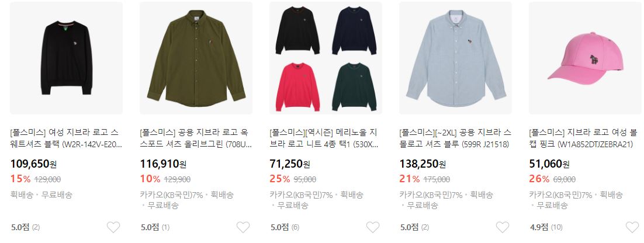Open the 옥스포드 셔츠 올리브그린 product title
This screenshot has height=243, width=644.
pos(196,138)
